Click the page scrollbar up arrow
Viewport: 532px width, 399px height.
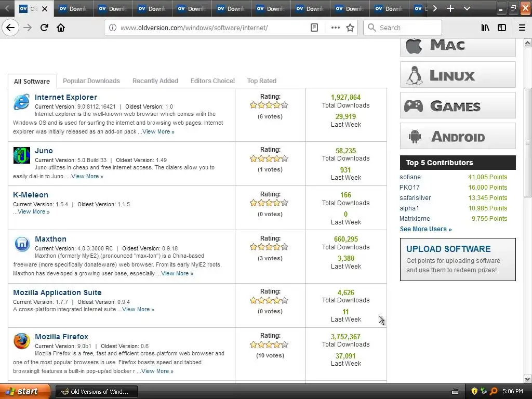(528, 43)
